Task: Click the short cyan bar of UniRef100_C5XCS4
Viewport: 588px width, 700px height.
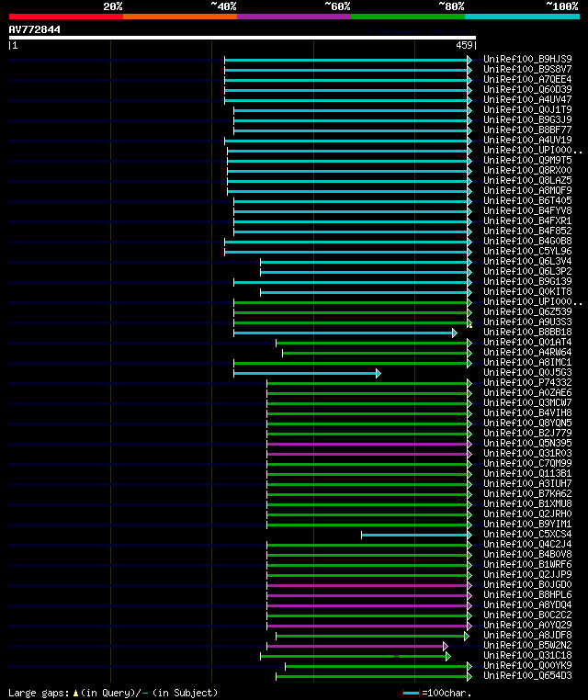Action: point(416,535)
